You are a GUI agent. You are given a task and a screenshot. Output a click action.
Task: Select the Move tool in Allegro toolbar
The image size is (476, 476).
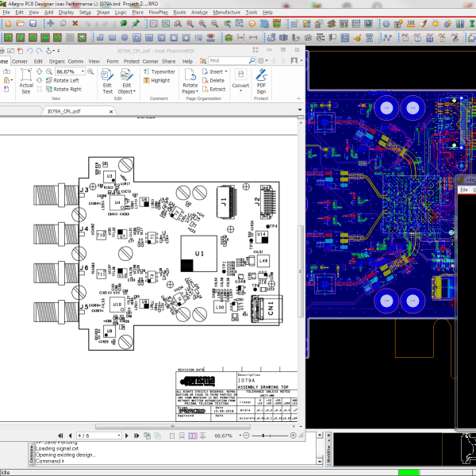point(51,23)
